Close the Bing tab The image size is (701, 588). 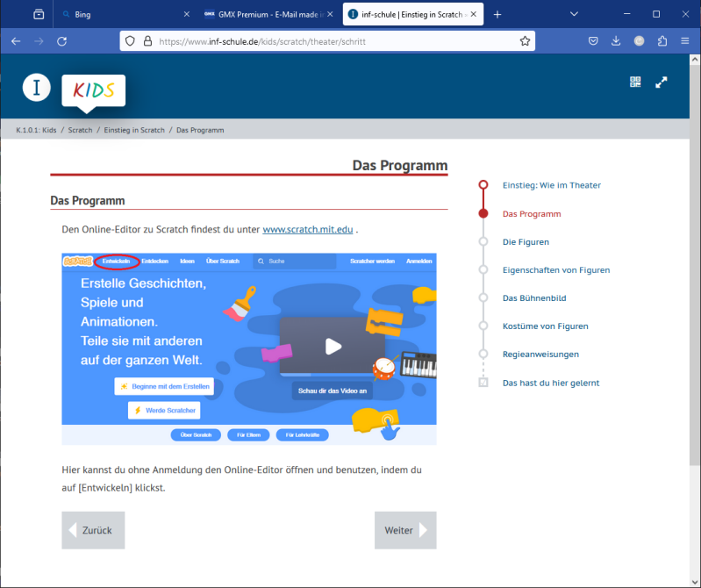(187, 14)
